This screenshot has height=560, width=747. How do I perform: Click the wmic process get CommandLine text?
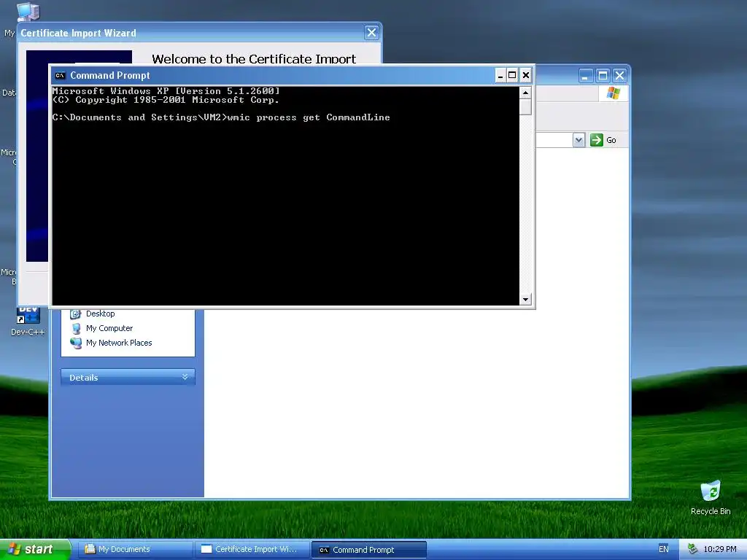click(309, 117)
